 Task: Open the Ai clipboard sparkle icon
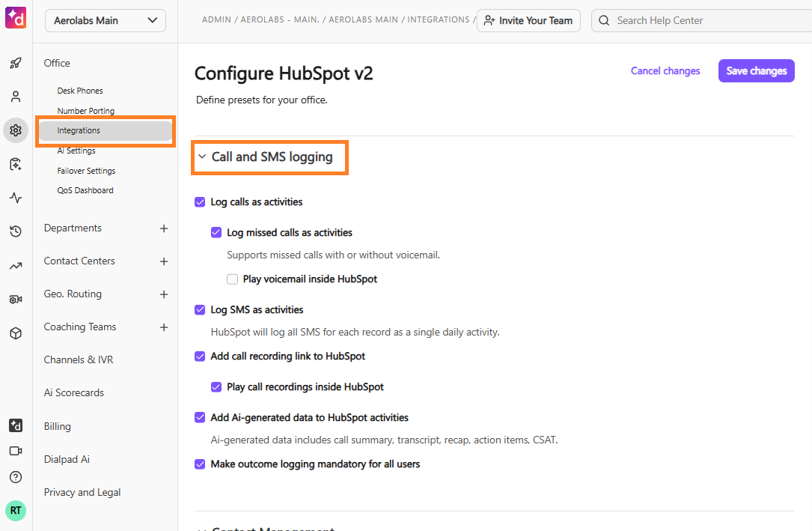[16, 164]
